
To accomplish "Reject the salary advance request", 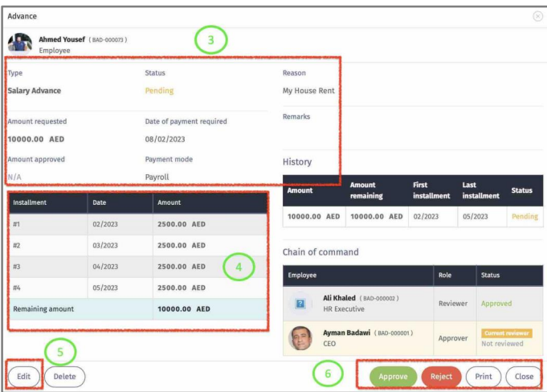I will 443,376.
